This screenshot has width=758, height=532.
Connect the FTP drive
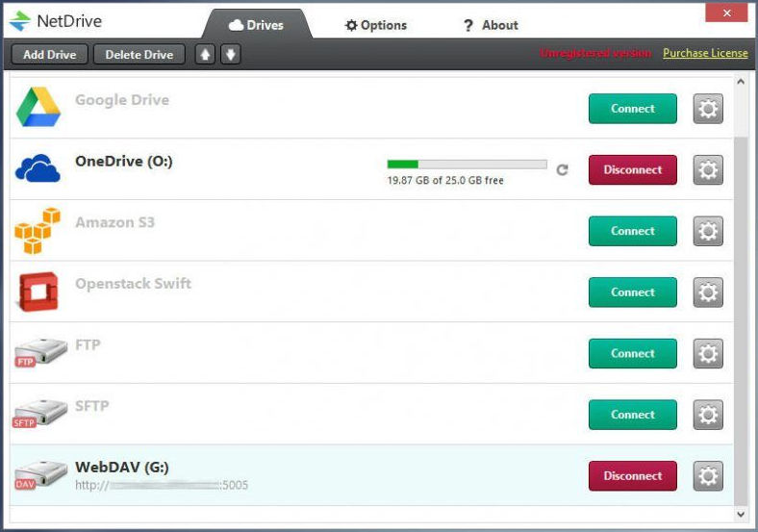[633, 353]
